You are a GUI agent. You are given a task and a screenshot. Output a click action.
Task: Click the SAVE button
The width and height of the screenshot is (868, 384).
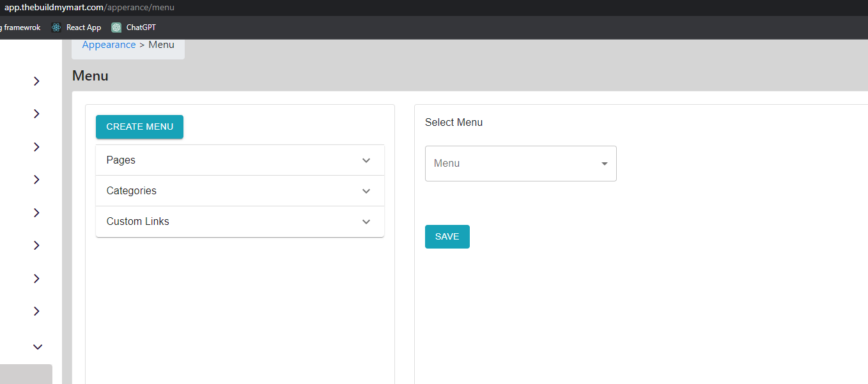[x=447, y=236]
